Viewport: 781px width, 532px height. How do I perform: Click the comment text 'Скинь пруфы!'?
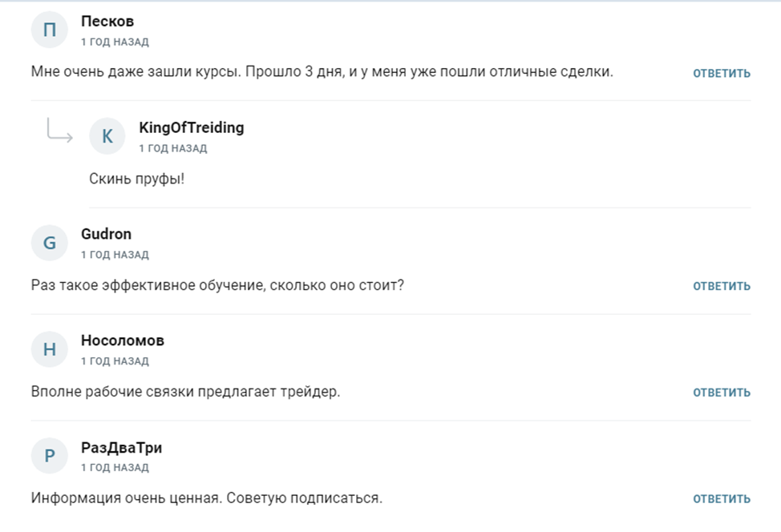tap(137, 178)
